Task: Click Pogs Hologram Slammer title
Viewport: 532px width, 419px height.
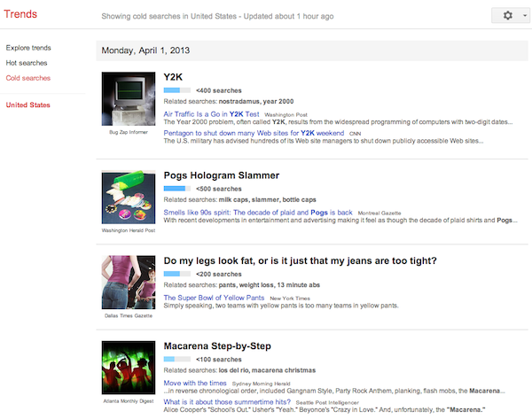Action: [x=222, y=175]
